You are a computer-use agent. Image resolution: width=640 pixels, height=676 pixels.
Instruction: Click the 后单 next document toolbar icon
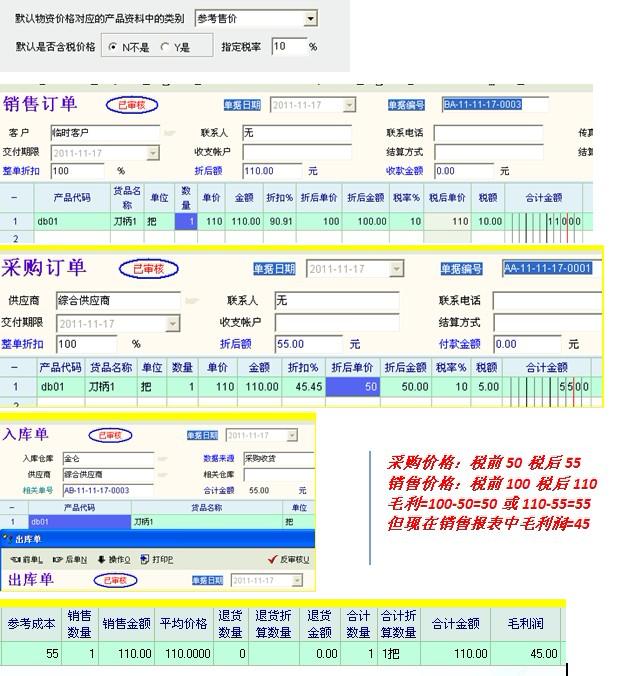coord(57,559)
